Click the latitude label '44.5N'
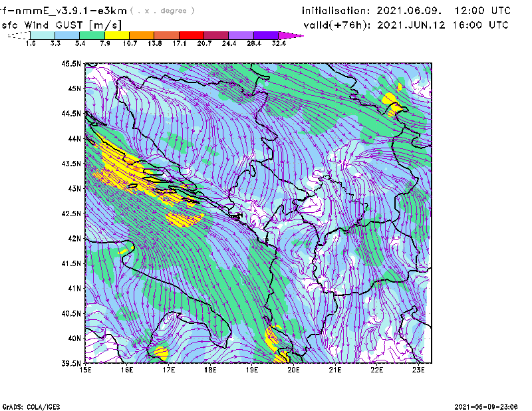532x411 pixels. (71, 113)
